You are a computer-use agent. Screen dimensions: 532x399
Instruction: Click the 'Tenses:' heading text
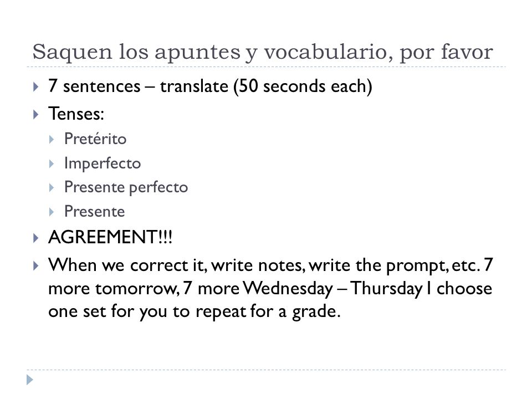click(76, 113)
